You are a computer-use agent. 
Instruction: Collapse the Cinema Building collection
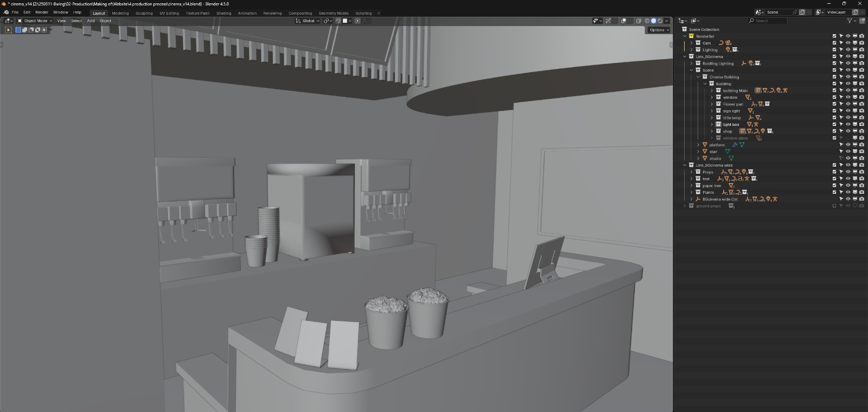(x=698, y=77)
